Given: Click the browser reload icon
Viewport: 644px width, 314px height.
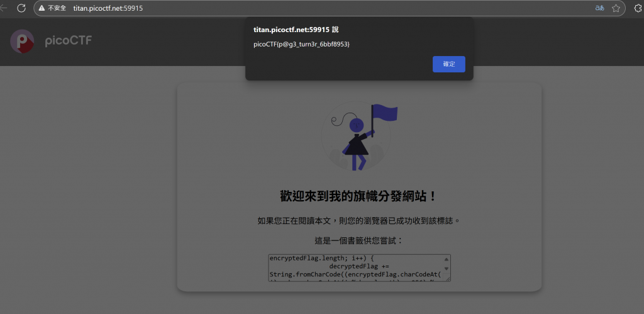Looking at the screenshot, I should [21, 8].
